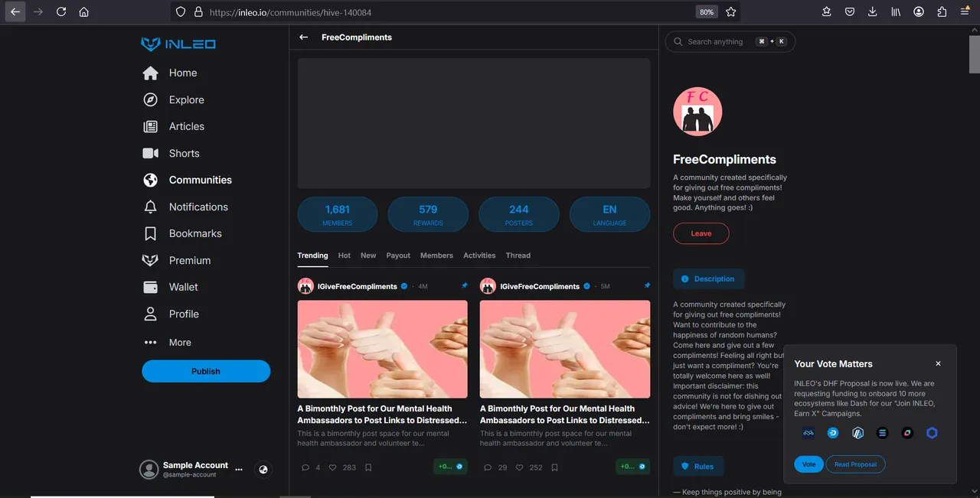Open the Explore section
The width and height of the screenshot is (980, 498).
pos(174,99)
